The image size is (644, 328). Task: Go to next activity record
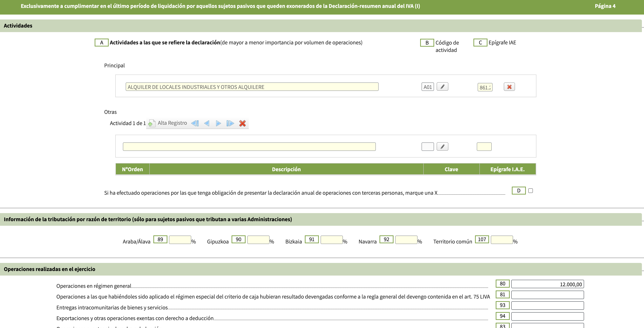(x=218, y=123)
